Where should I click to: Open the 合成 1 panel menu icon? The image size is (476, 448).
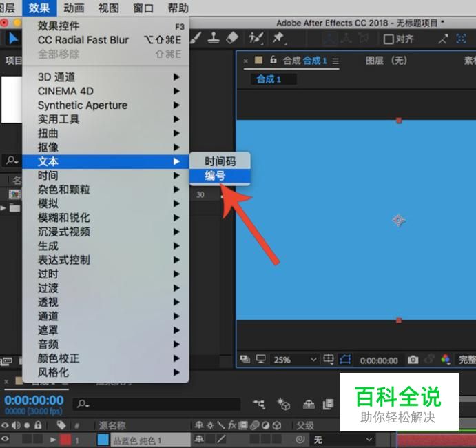pyautogui.click(x=335, y=61)
